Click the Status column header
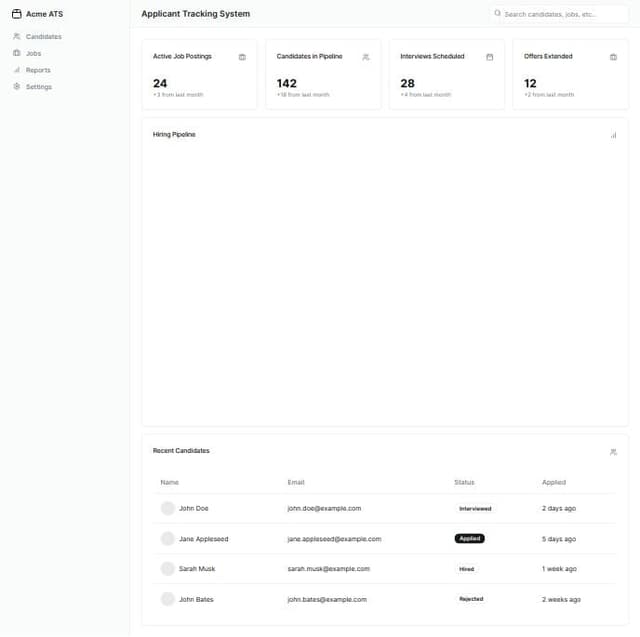Viewport: 640px width, 637px height. click(x=464, y=482)
